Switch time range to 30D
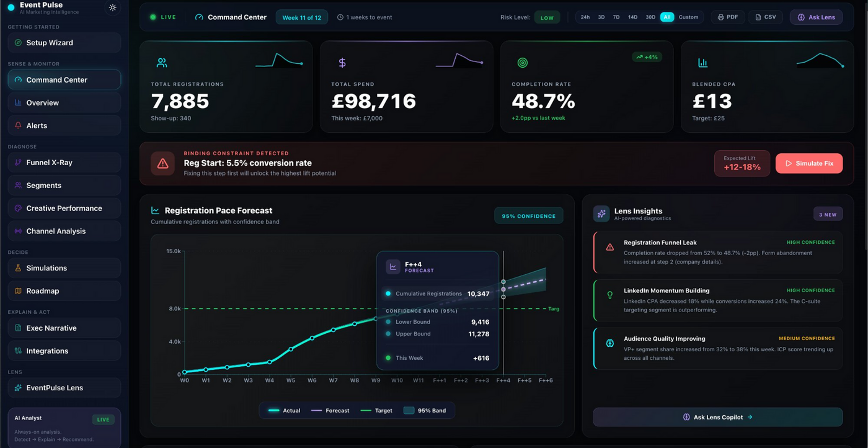Screen dimensions: 868x448 point(650,17)
